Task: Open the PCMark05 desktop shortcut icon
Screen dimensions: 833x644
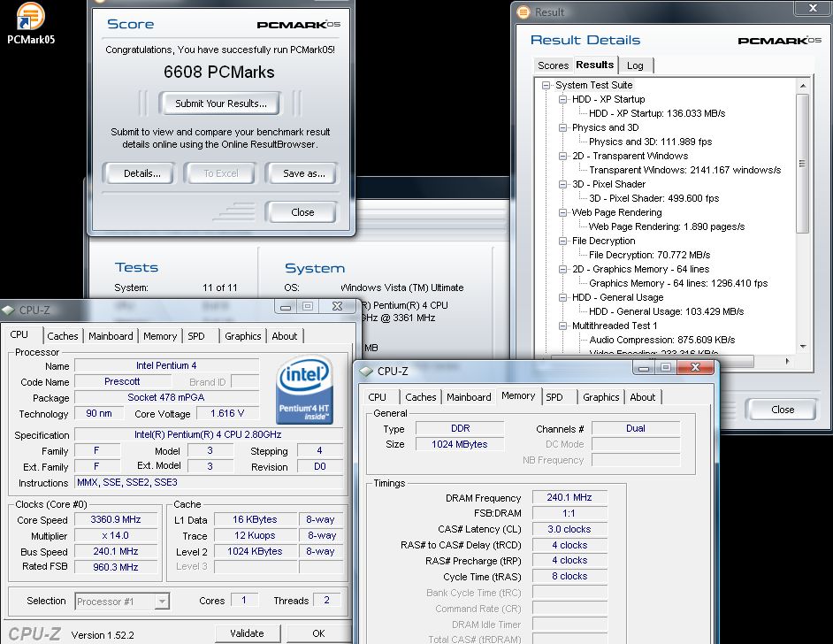Action: (x=30, y=23)
